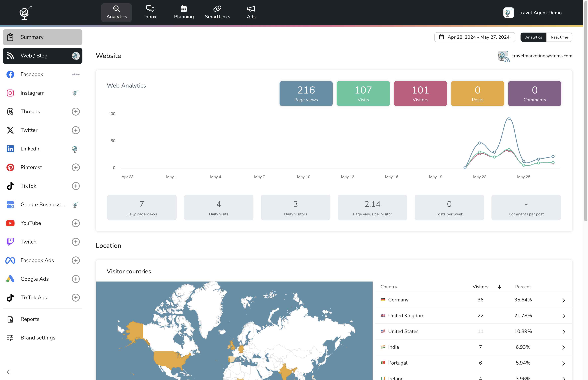
Task: Add a Threads account with plus button
Action: click(x=76, y=112)
